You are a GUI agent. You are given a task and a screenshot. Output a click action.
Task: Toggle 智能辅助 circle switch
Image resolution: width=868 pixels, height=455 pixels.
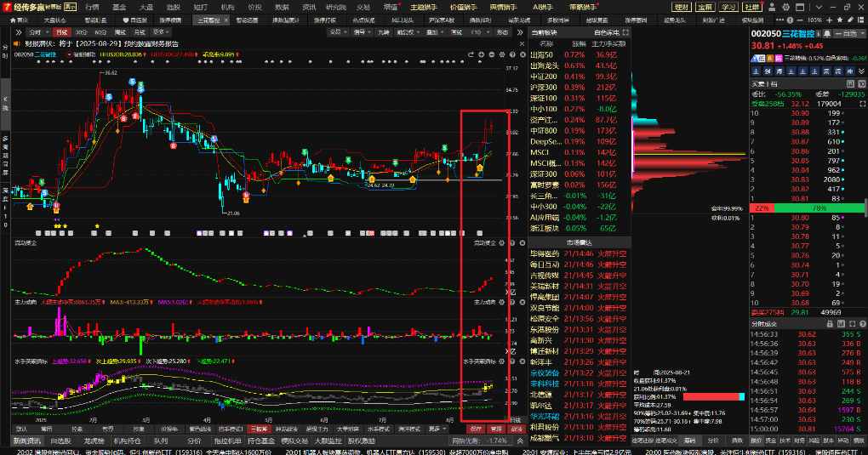69,54
